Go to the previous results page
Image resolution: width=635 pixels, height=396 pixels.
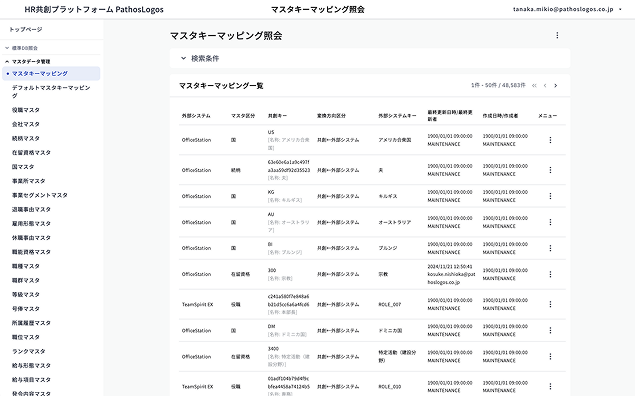(x=545, y=85)
